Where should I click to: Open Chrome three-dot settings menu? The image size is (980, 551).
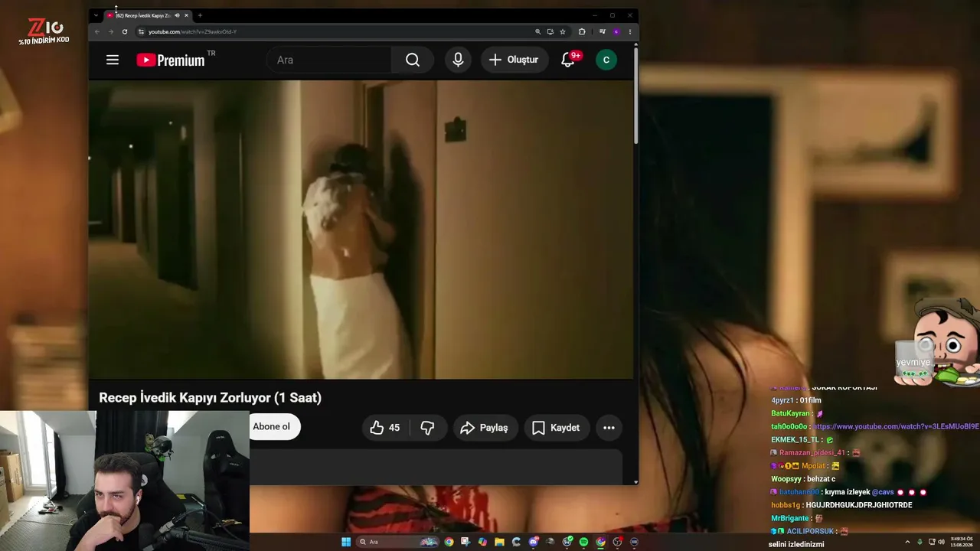(x=630, y=31)
